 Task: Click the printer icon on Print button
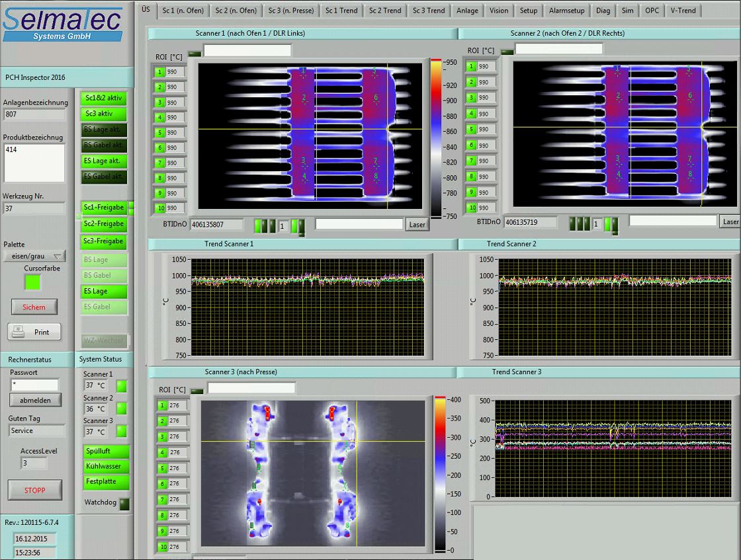click(19, 331)
